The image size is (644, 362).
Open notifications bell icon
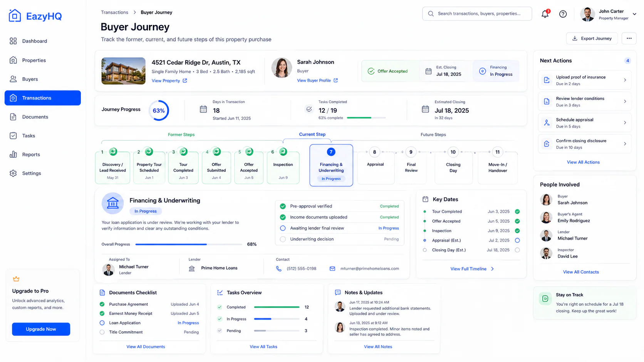(x=545, y=14)
